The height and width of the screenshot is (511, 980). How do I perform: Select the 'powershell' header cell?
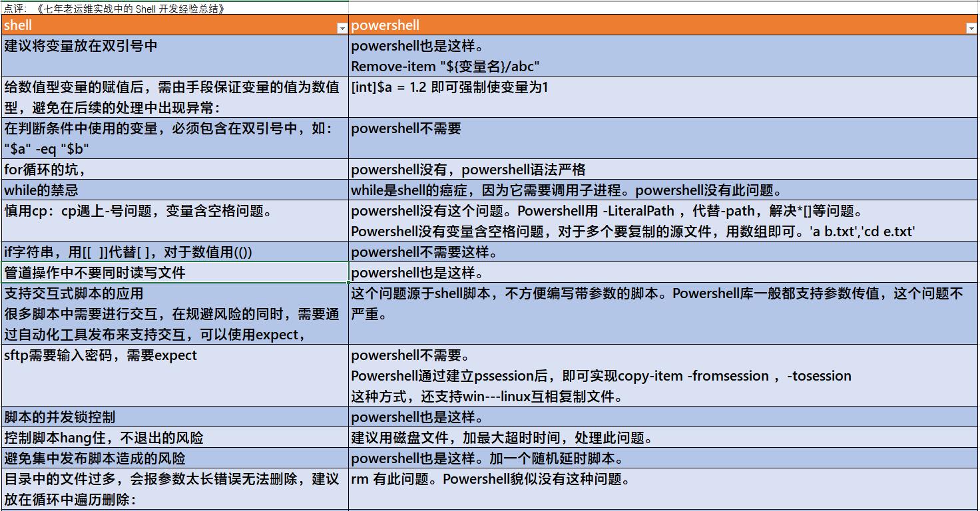pos(664,25)
